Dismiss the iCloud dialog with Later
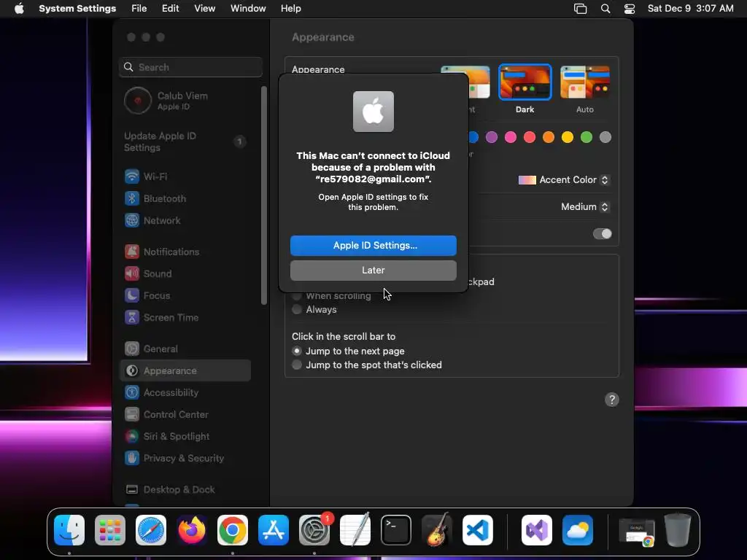The image size is (747, 560). (x=373, y=271)
